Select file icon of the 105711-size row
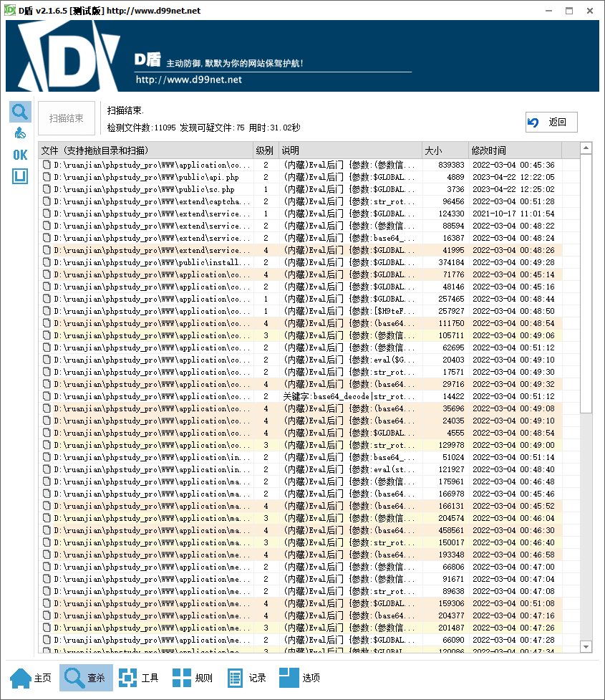 tap(47, 335)
